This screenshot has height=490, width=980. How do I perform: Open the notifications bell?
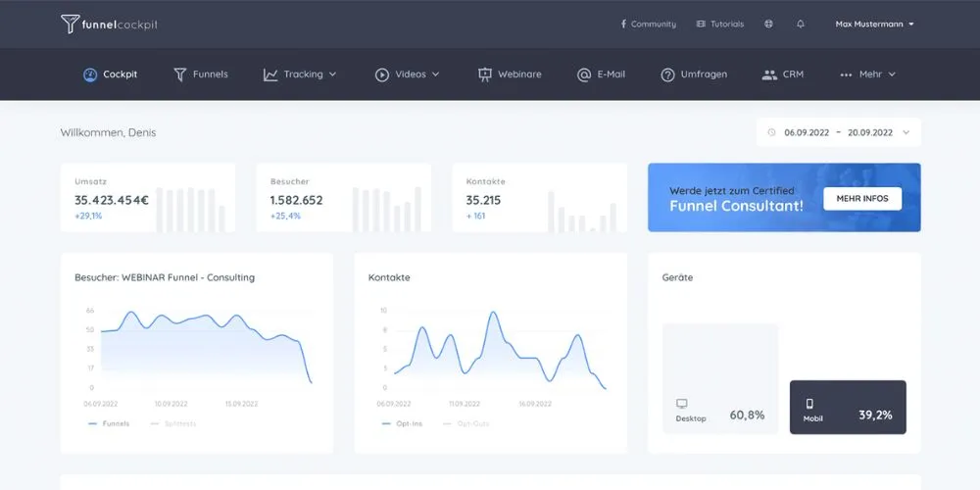tap(801, 24)
